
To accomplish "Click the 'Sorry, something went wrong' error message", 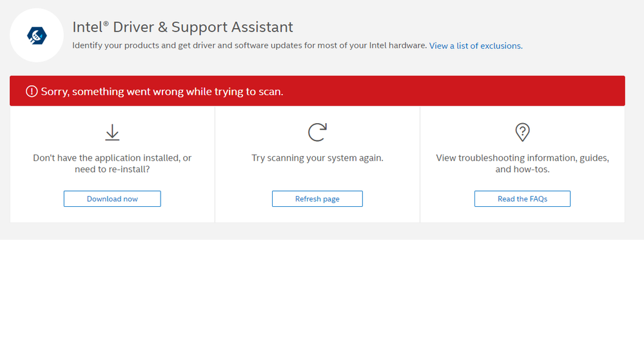I will pyautogui.click(x=162, y=91).
